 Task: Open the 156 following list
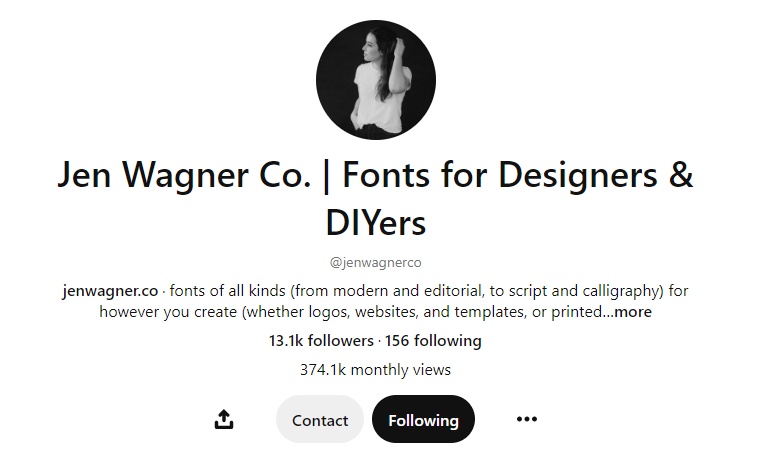433,341
